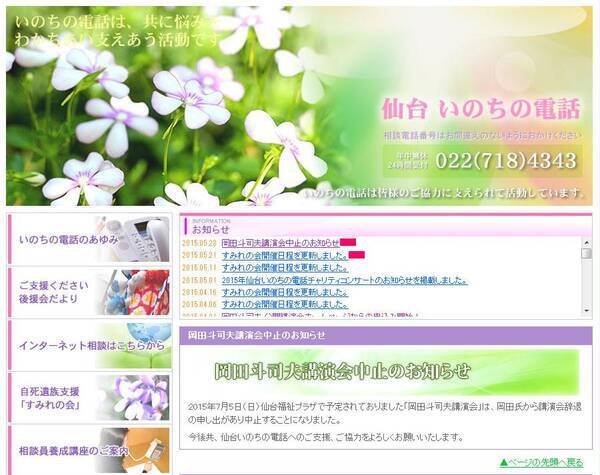Open the すみれの会 update link dated 2015.04.16
Viewport: 600px width, 475px height.
tap(285, 292)
